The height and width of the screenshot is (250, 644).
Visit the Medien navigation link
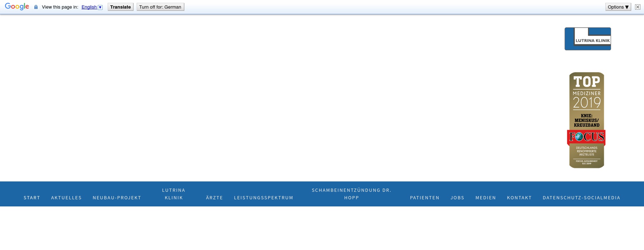tap(486, 198)
